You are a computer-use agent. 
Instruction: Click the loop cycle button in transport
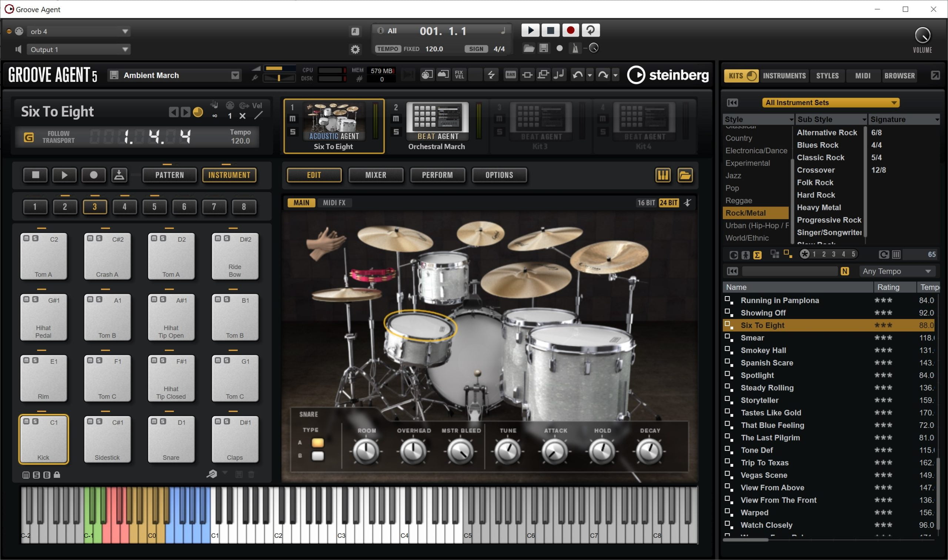click(591, 30)
